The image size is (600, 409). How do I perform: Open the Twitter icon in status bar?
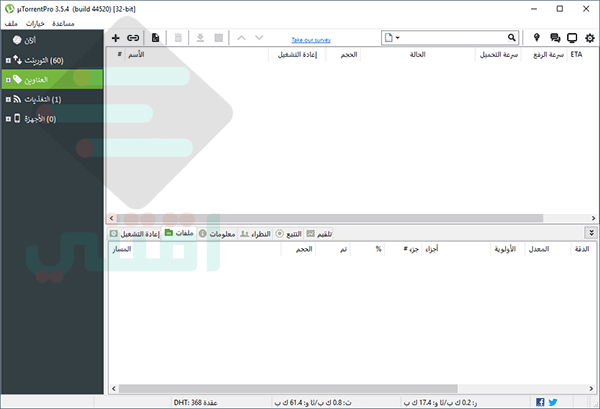click(553, 402)
